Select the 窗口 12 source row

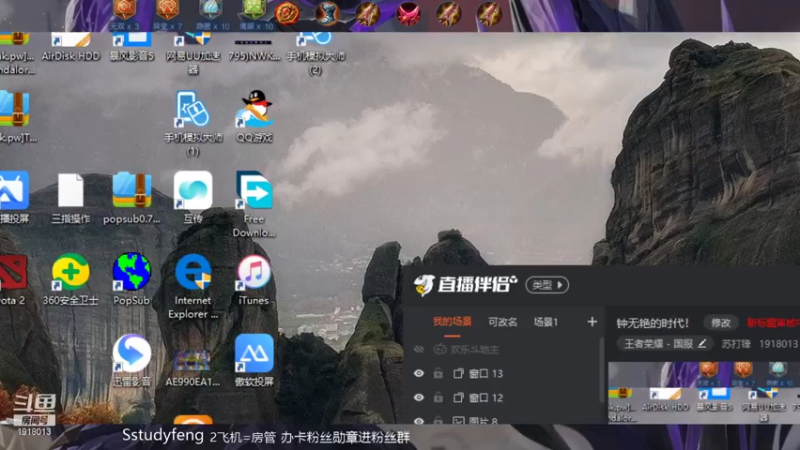pos(503,397)
